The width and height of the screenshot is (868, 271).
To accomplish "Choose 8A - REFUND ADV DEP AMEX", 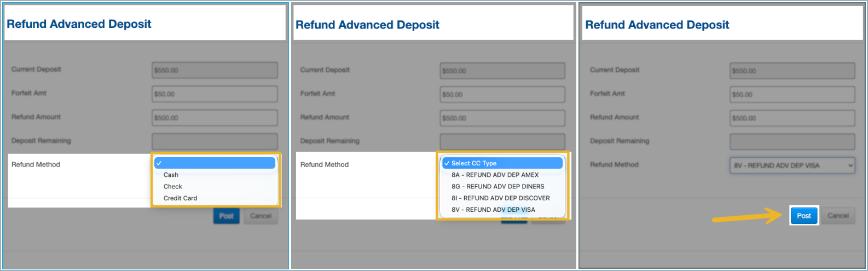I will [495, 175].
